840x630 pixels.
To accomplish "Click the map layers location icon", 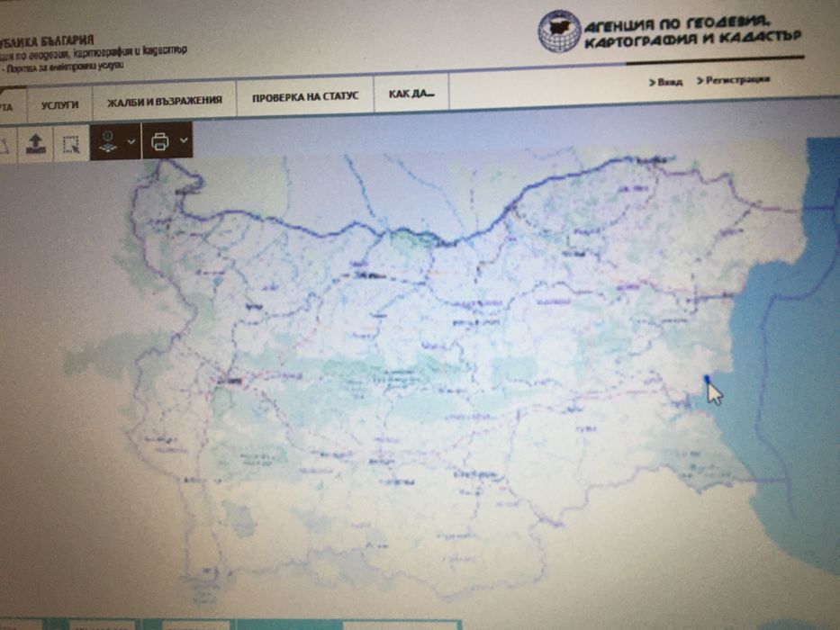I will [108, 142].
